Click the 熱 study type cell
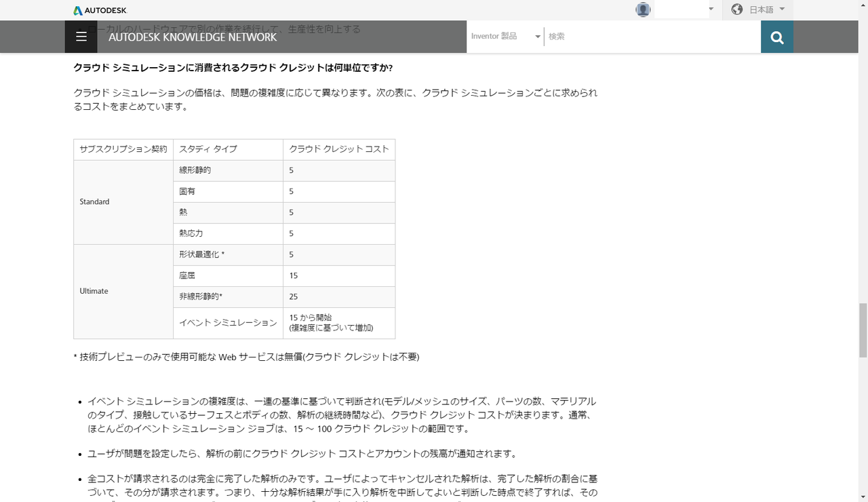The width and height of the screenshot is (868, 502). [x=229, y=212]
